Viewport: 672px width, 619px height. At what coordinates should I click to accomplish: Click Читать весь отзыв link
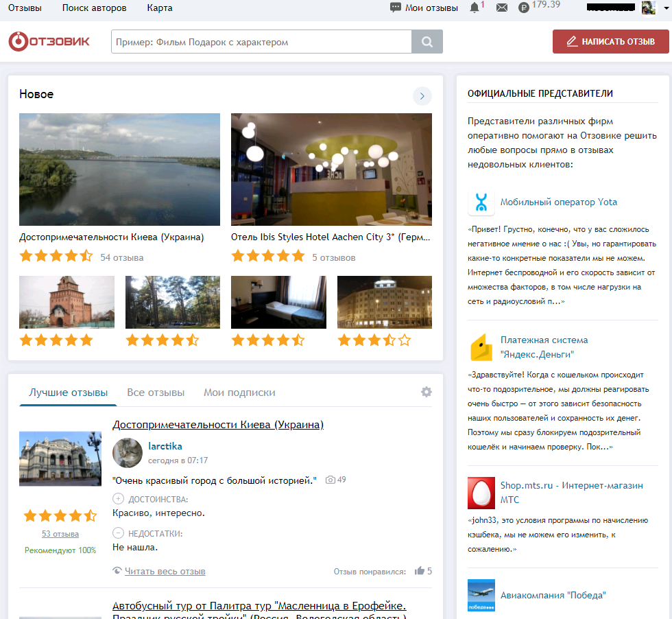[x=165, y=571]
